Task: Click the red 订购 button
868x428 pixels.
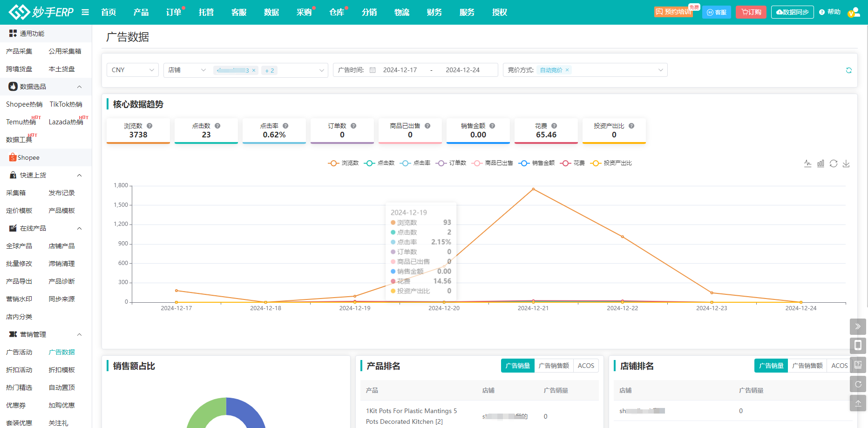Action: coord(751,12)
